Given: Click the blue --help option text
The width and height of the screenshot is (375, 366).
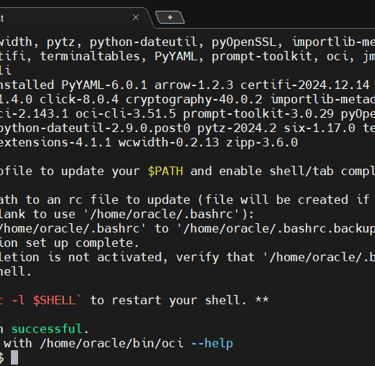Looking at the screenshot, I should 212,343.
